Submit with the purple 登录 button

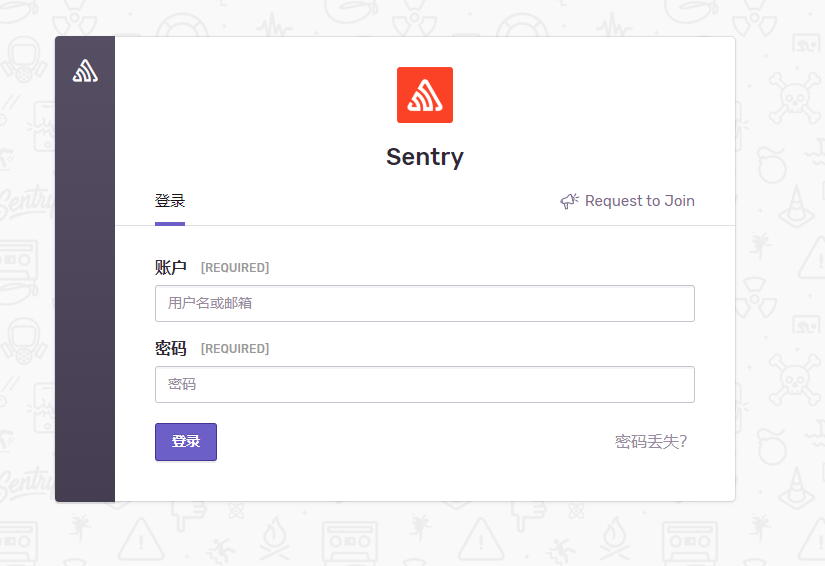[186, 442]
